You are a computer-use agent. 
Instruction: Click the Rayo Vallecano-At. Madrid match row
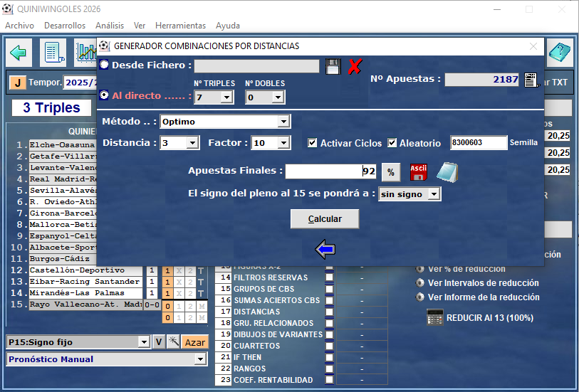tap(85, 304)
